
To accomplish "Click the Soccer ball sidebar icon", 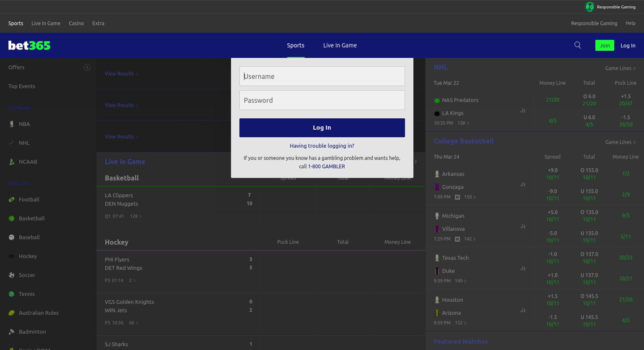I will coord(11,275).
